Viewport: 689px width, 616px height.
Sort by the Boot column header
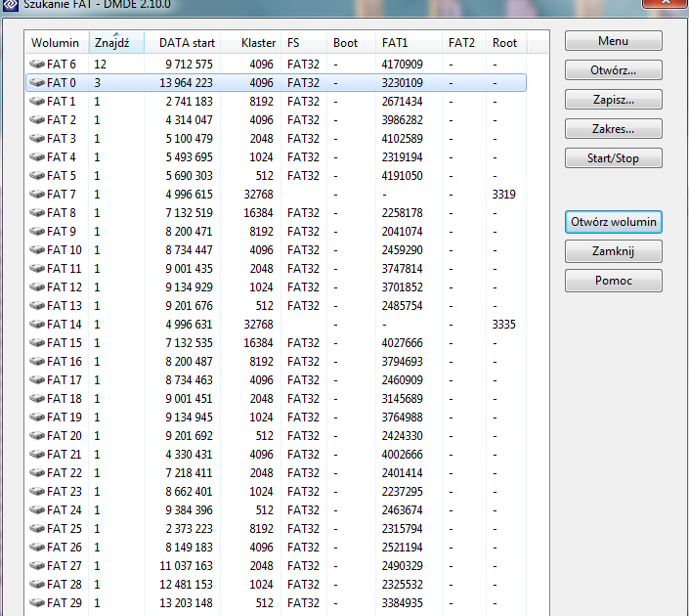point(351,43)
